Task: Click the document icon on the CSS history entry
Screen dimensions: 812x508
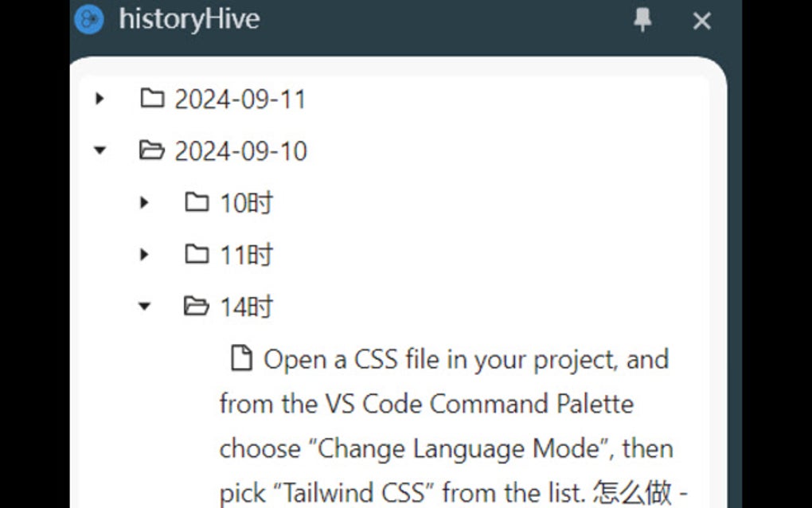Action: [243, 358]
